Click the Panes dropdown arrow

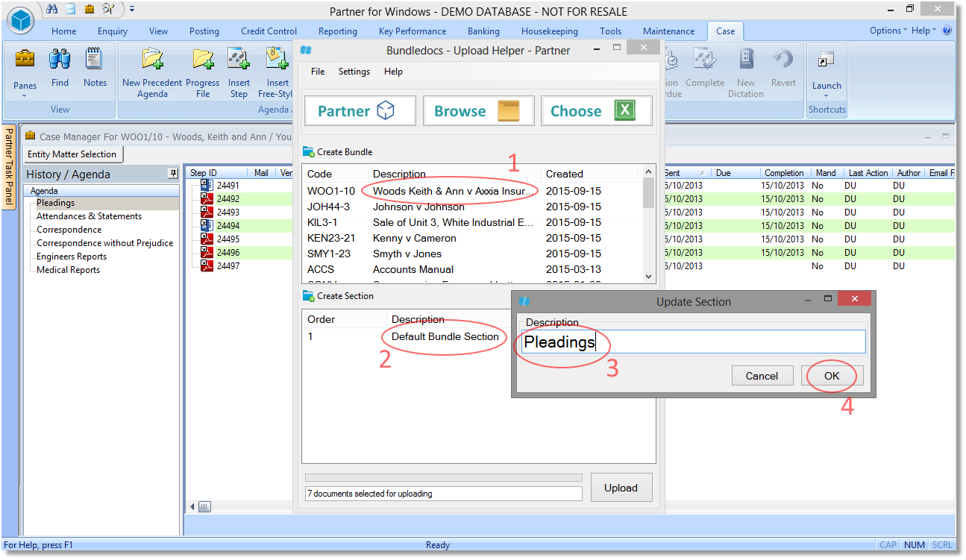click(25, 95)
